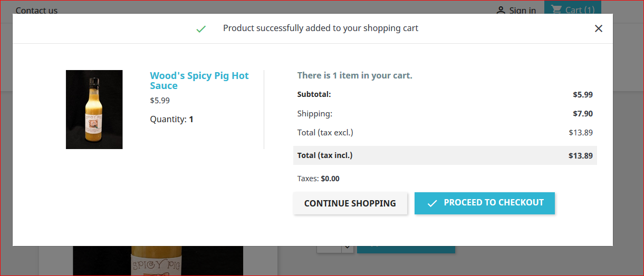Viewport: 644px width, 276px height.
Task: Click checkmark icon on Proceed to Checkout
Action: click(432, 203)
